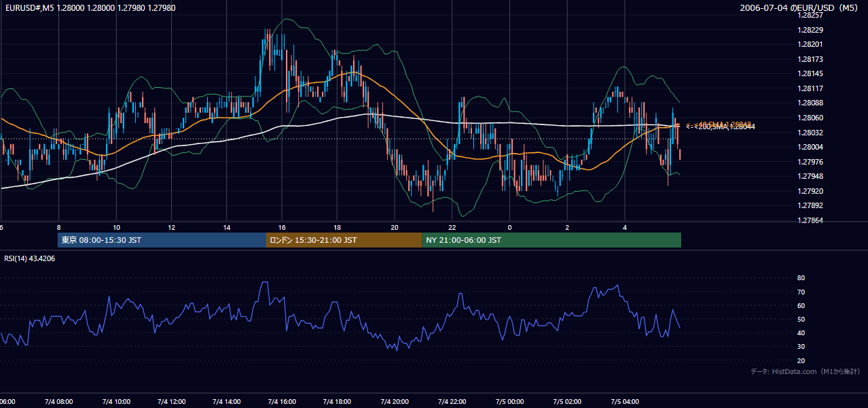
Task: Click the 7/5 00:00 time axis label
Action: click(x=509, y=401)
